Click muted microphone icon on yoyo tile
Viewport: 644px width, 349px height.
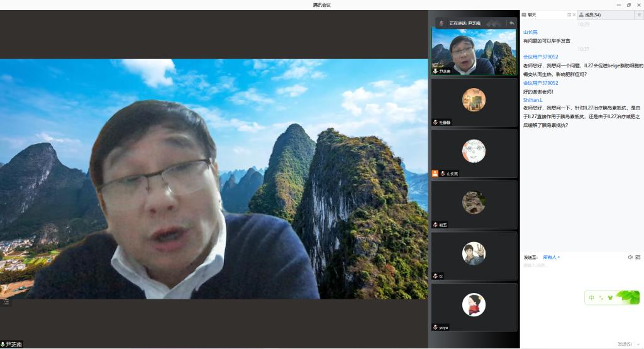tap(435, 327)
